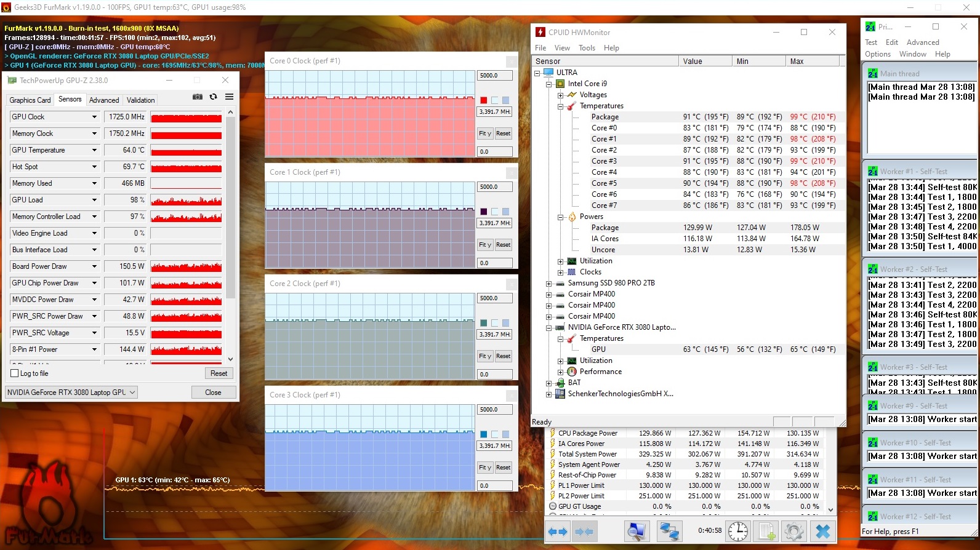Click the HWiNFO logging sheet-with-plus icon
Image resolution: width=980 pixels, height=550 pixels.
(x=766, y=532)
